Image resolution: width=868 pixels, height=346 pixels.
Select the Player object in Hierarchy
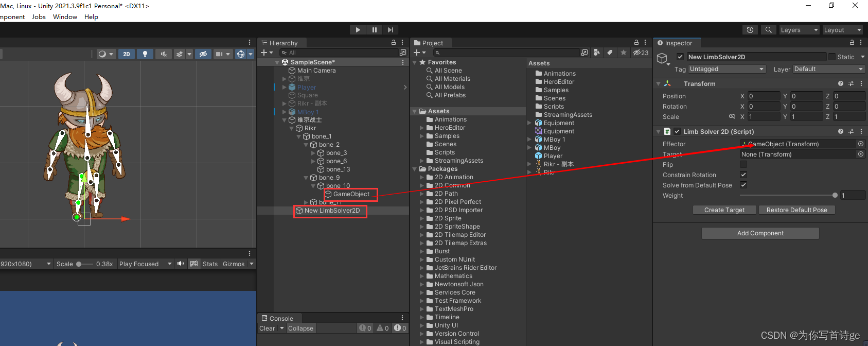306,88
